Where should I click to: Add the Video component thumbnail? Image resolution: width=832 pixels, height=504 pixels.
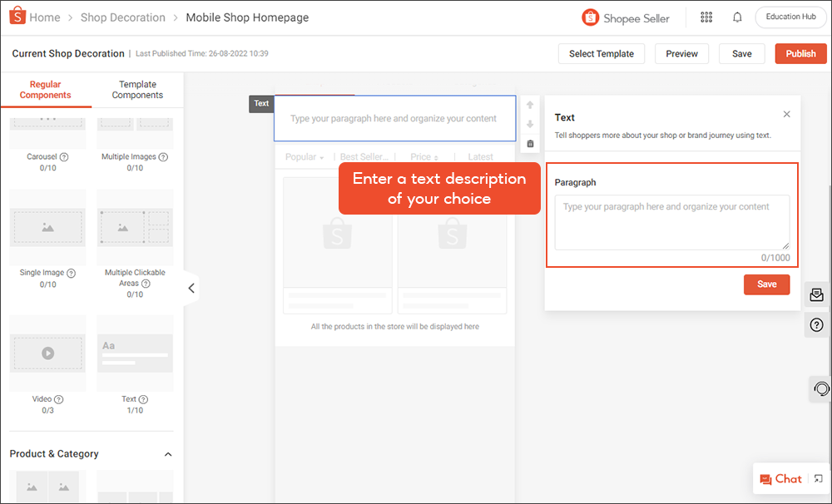tap(47, 353)
